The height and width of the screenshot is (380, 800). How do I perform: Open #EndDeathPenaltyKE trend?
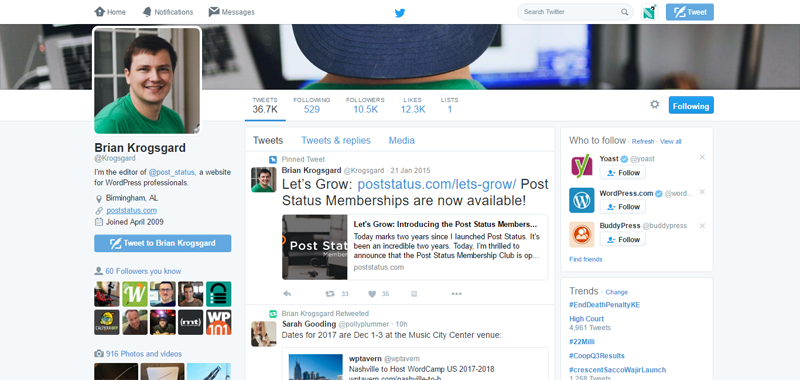(605, 305)
